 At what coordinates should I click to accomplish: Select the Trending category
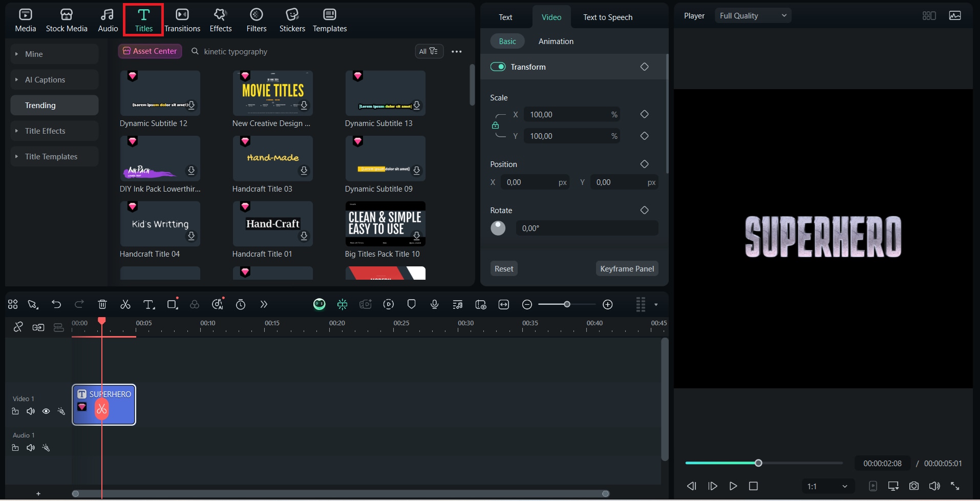(x=54, y=105)
